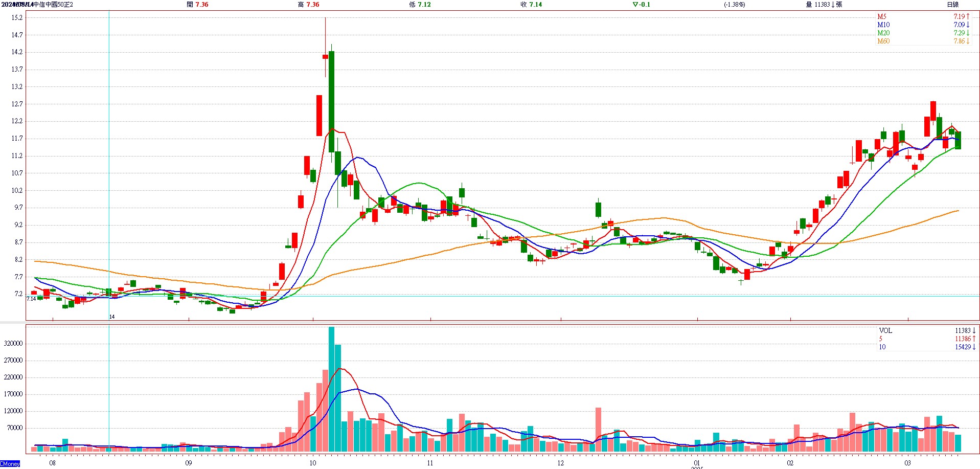Click the 14.7 price axis label
Viewport: 980px width, 469px height.
[17, 35]
